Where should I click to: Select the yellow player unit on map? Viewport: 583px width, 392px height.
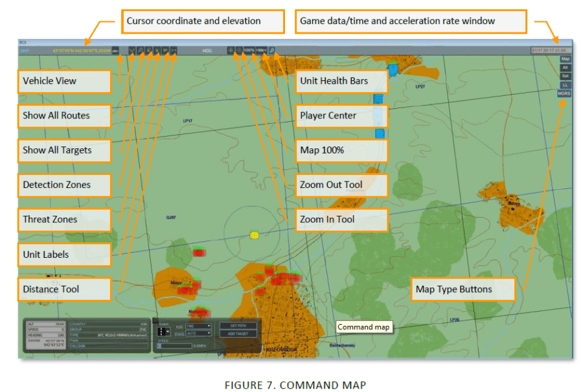coord(255,235)
